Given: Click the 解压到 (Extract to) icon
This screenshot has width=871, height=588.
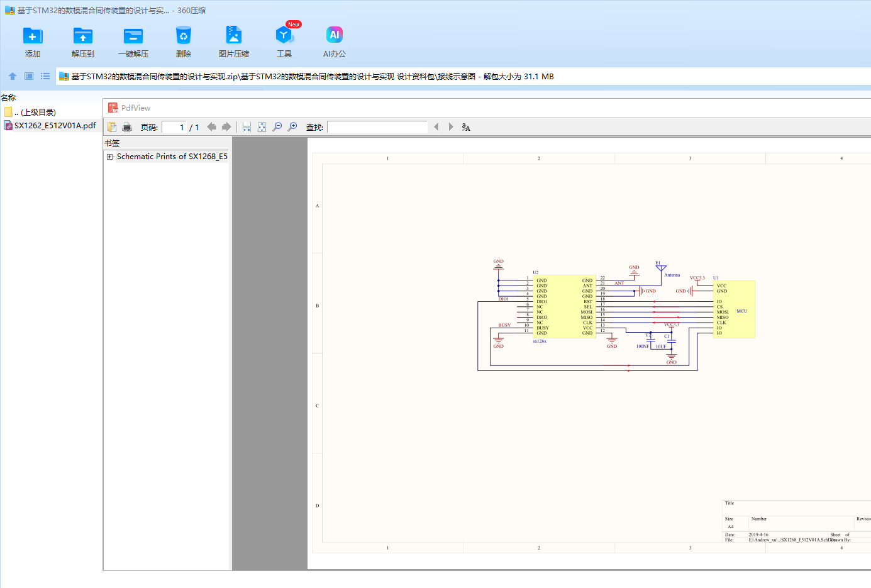Looking at the screenshot, I should coord(82,36).
